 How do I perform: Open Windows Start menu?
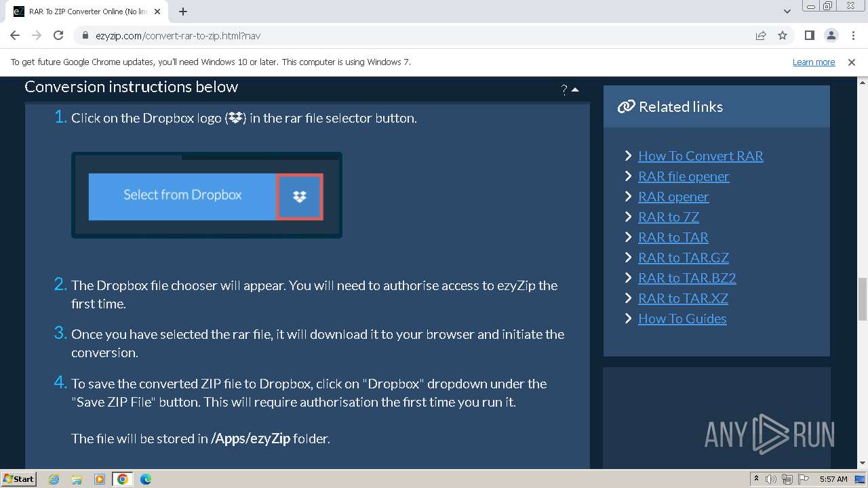click(19, 479)
